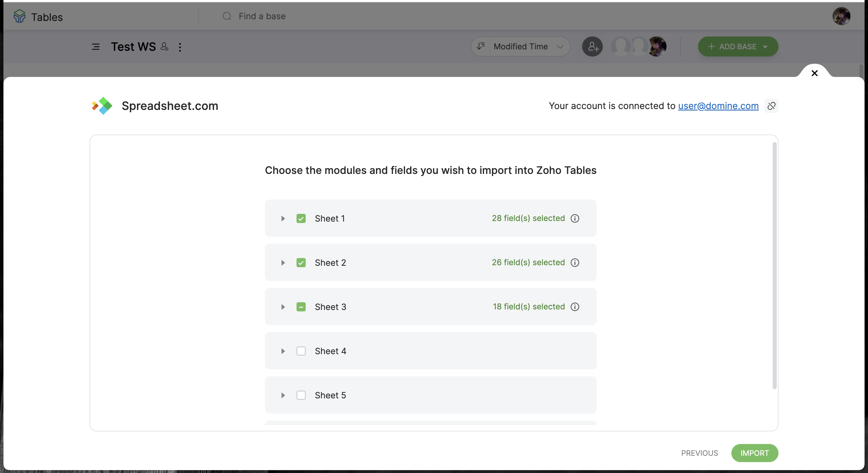Open info icon for Sheet 3 fields
The width and height of the screenshot is (868, 473).
point(575,307)
